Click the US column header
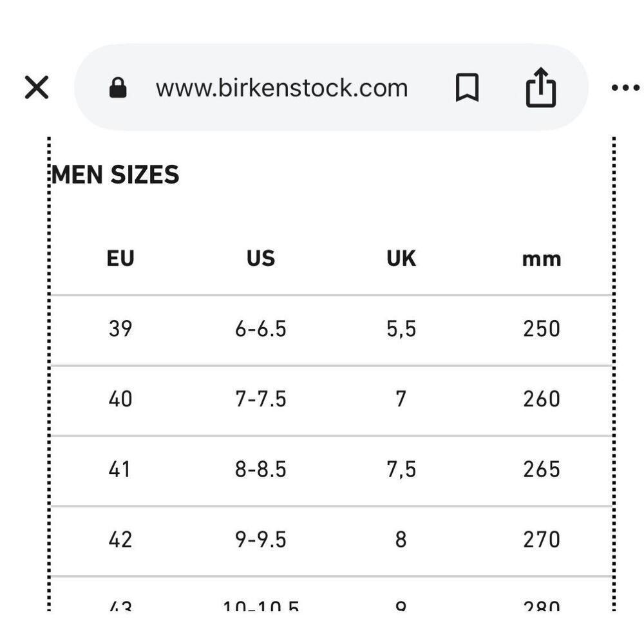This screenshot has width=644, height=644. pos(261,259)
